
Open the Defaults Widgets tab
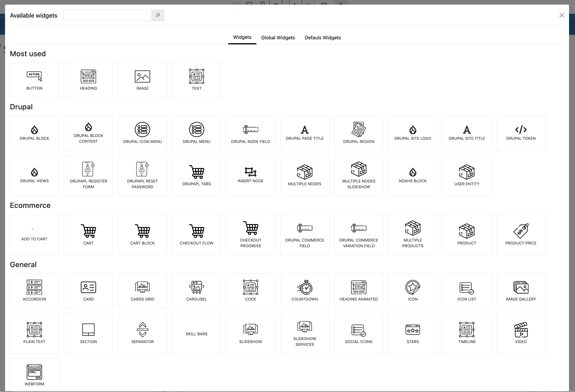(323, 38)
